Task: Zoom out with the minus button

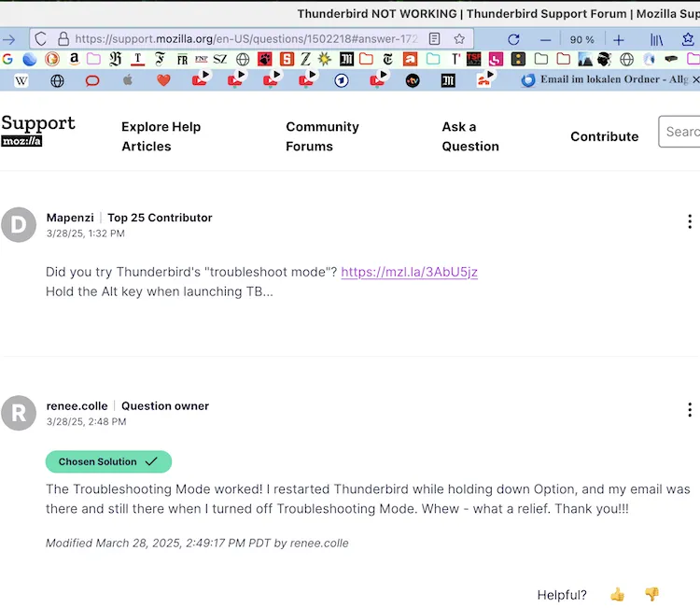Action: click(545, 40)
